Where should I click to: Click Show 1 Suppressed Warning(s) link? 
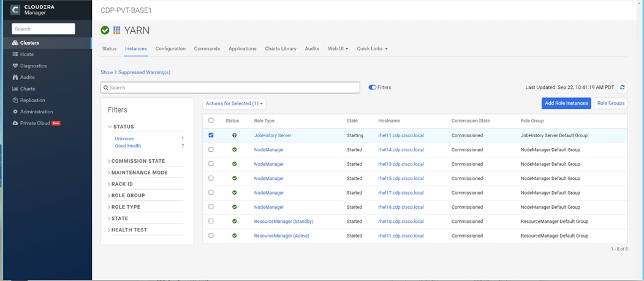135,72
